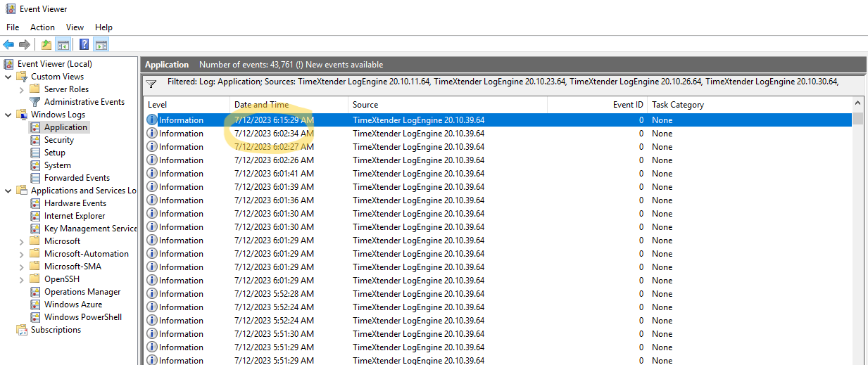
Task: Click the Subscriptions icon
Action: (22, 330)
